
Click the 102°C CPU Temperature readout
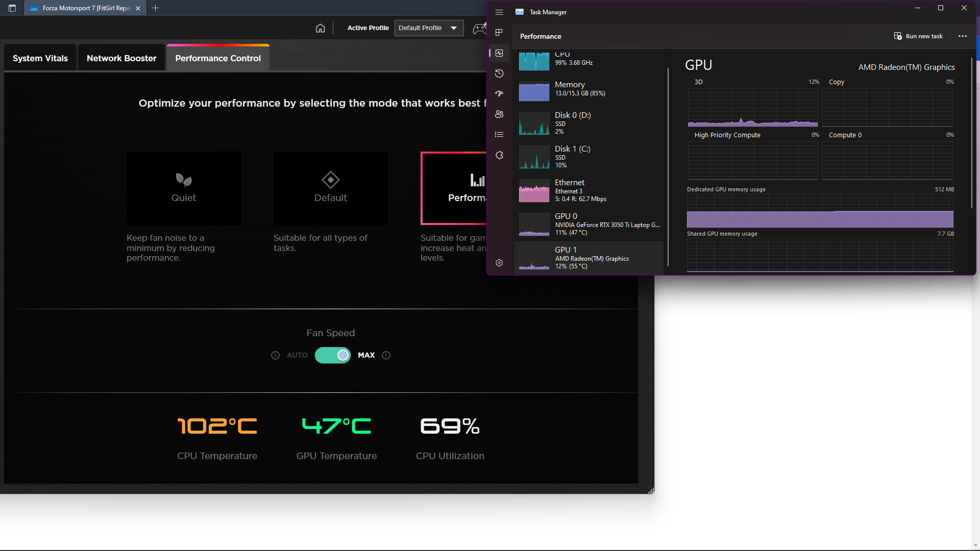click(x=217, y=426)
